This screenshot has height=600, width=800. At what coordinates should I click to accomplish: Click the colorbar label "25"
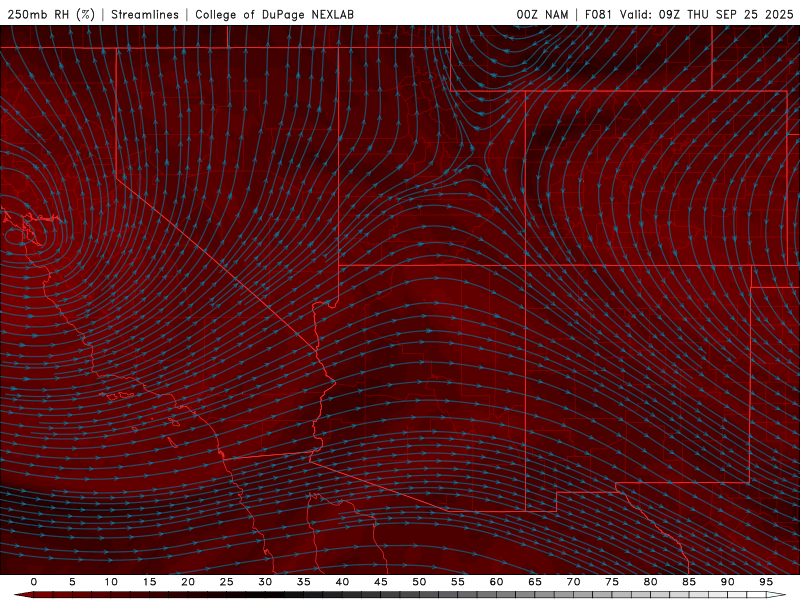[x=227, y=582]
